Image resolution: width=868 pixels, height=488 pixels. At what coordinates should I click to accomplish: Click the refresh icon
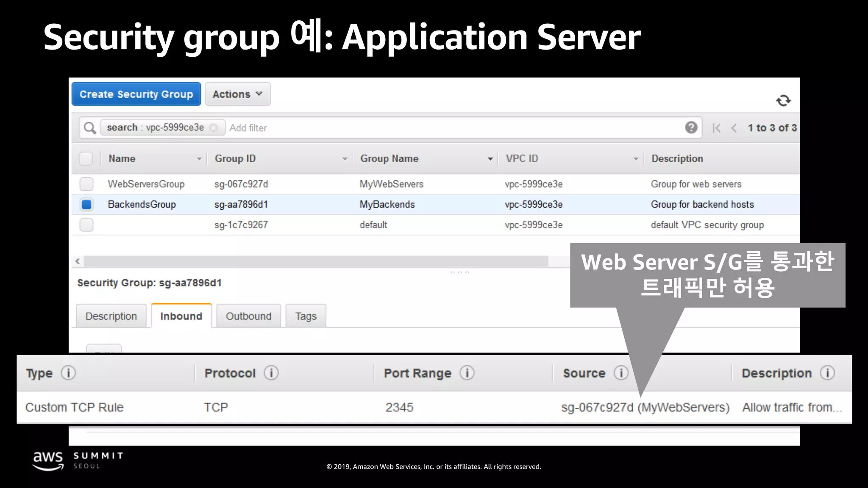pyautogui.click(x=783, y=100)
